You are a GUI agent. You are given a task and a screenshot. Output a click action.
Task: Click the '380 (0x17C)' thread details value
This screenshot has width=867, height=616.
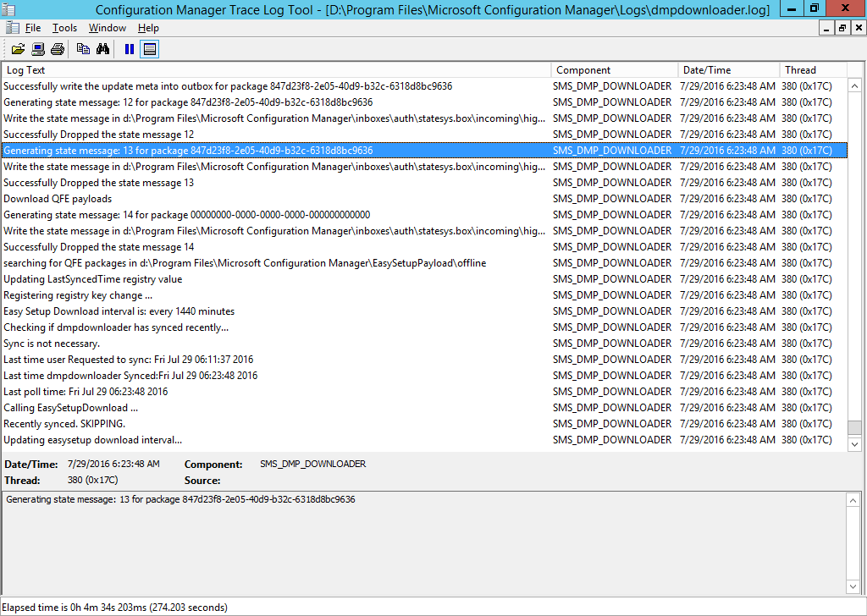[93, 480]
